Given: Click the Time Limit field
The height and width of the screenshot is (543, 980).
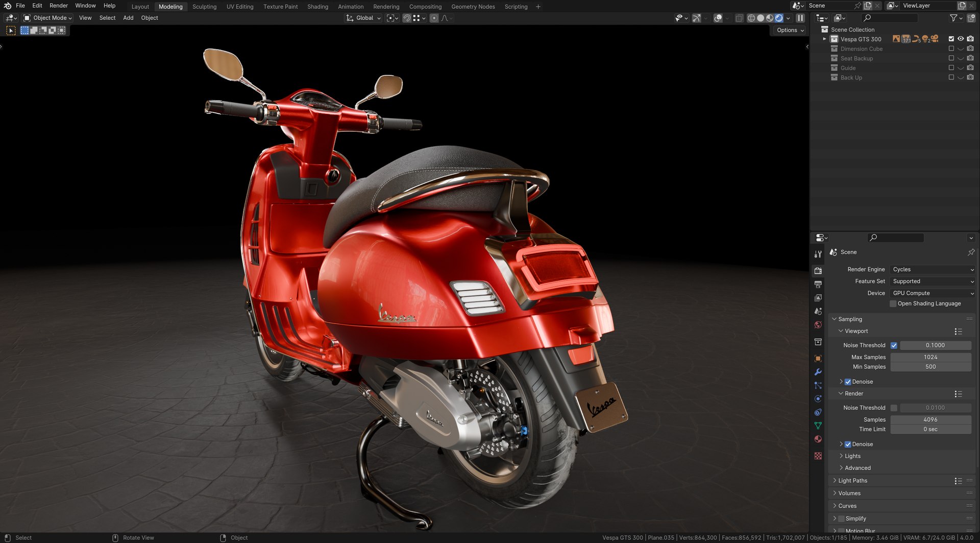Looking at the screenshot, I should tap(930, 430).
